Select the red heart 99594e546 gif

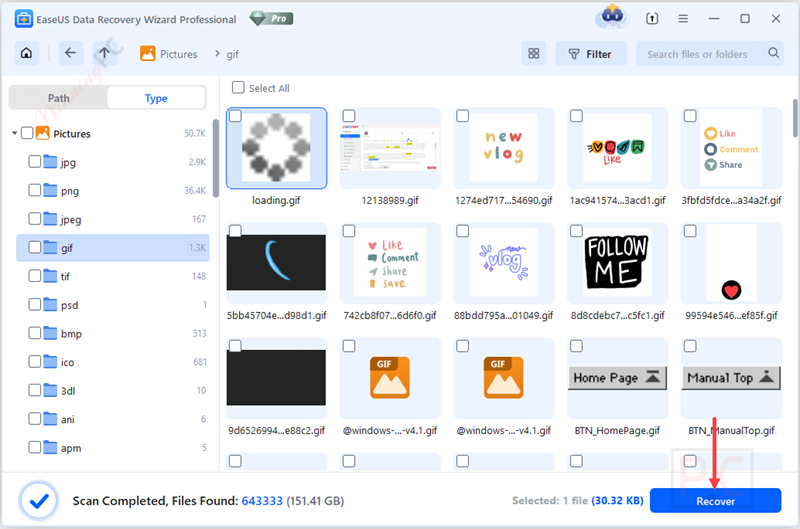pos(731,263)
